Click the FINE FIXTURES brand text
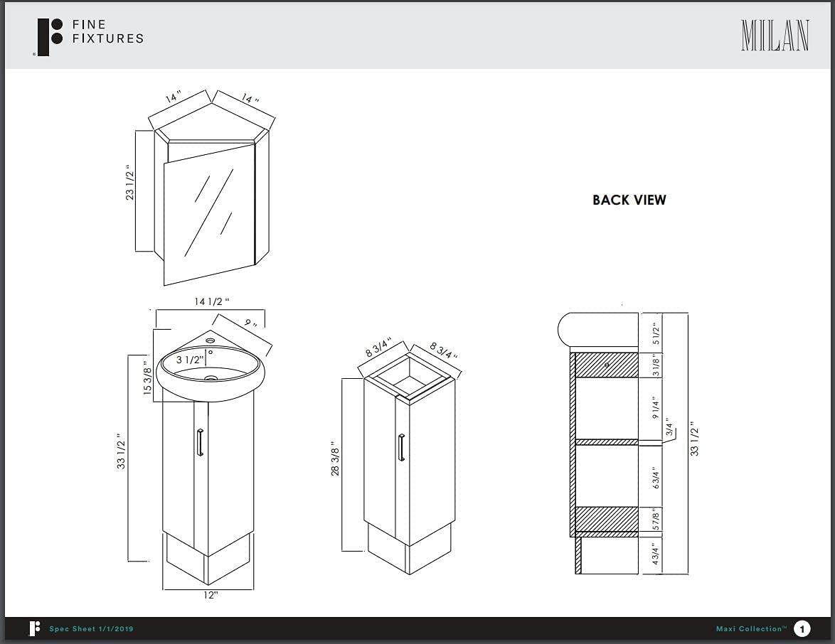 (x=108, y=31)
